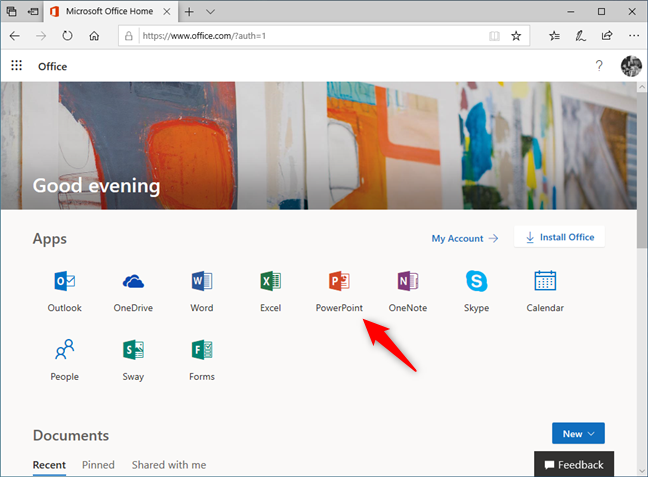
Task: Open Edge's Settings and more menu
Action: 632,35
